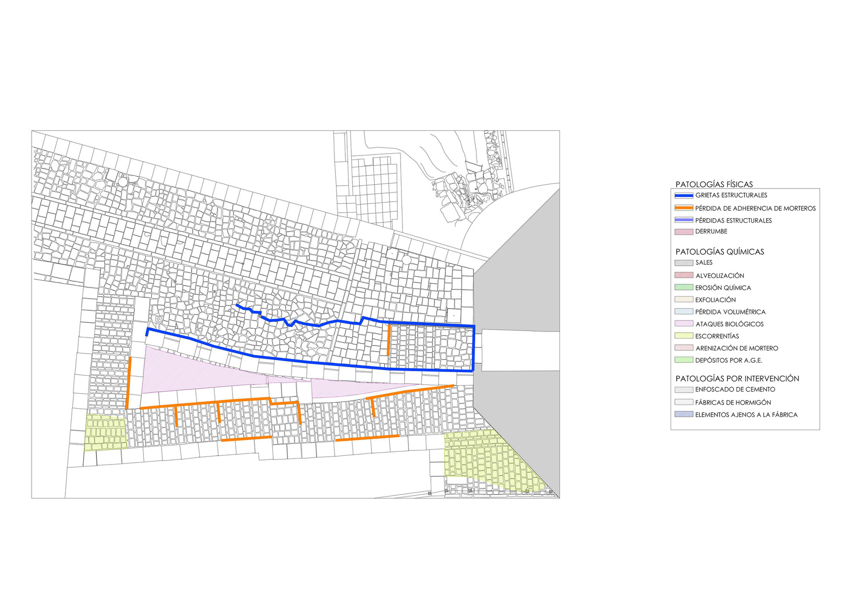Click the EXFOLIACIÓN label text
Viewport: 868px width, 614px height.
pyautogui.click(x=715, y=300)
